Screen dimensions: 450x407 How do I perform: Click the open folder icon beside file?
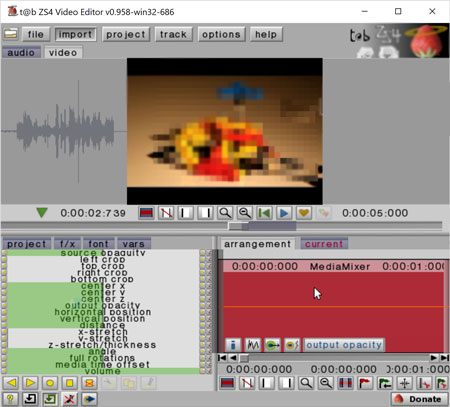[x=11, y=34]
